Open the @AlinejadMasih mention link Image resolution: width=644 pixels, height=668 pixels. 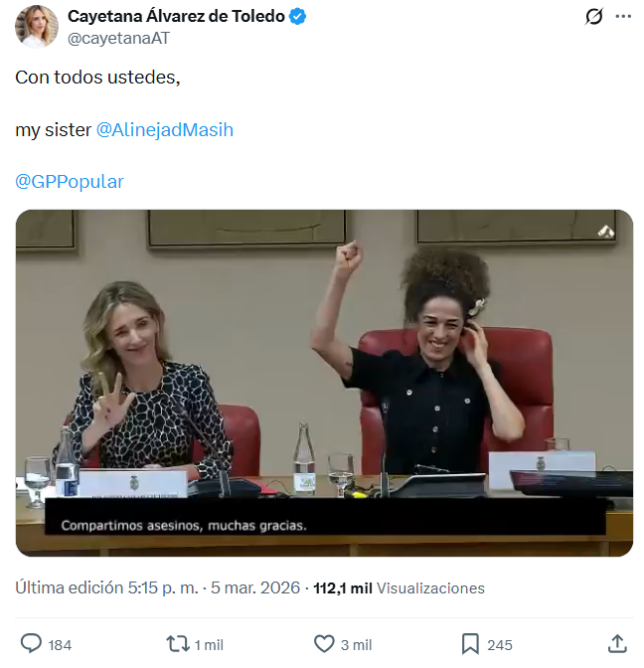[x=165, y=130]
